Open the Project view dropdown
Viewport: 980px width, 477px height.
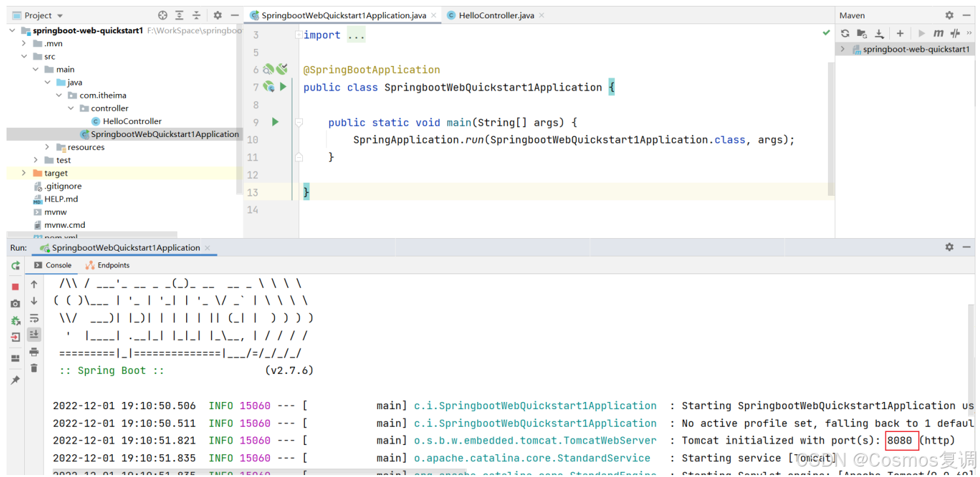[60, 16]
